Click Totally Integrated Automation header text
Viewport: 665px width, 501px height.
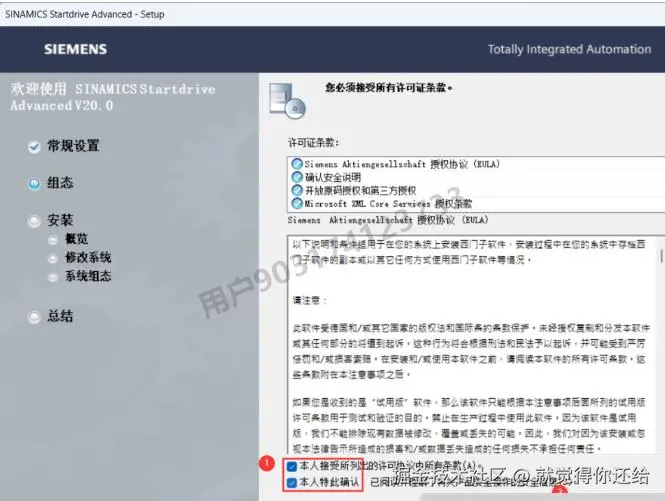(x=569, y=49)
